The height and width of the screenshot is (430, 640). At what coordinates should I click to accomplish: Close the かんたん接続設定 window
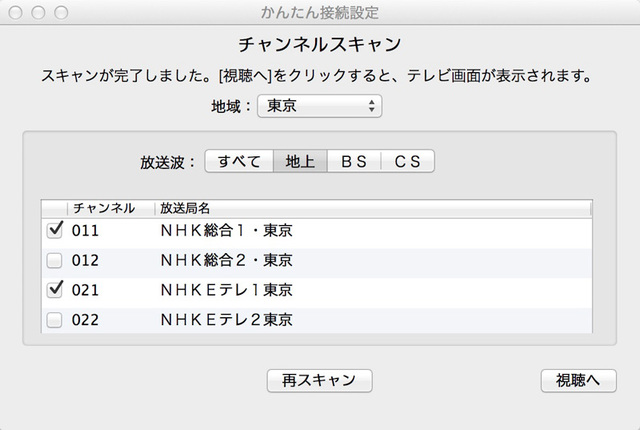16,14
